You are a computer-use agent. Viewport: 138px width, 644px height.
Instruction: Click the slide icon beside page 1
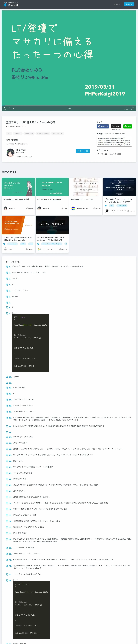point(7,267)
